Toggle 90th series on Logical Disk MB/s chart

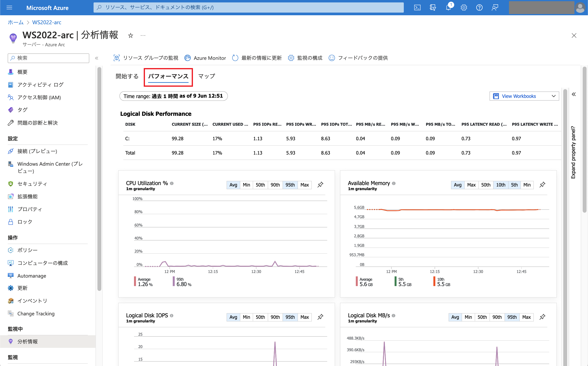tap(497, 317)
